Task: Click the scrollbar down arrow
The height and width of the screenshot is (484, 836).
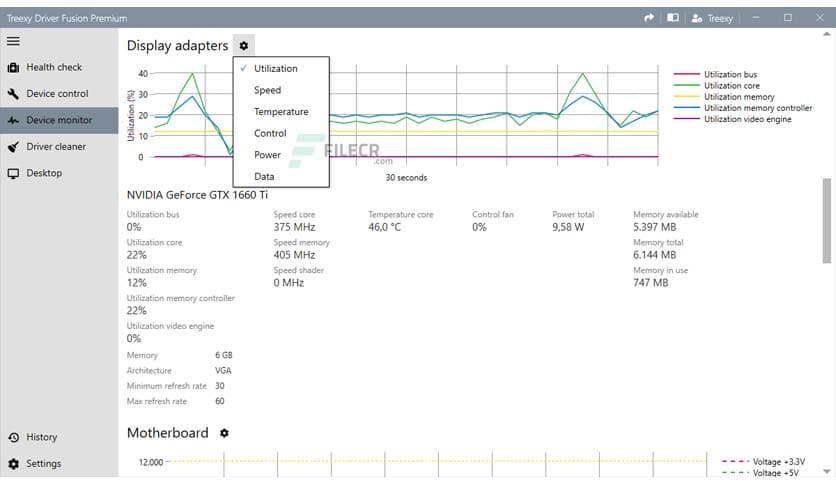Action: pos(826,471)
